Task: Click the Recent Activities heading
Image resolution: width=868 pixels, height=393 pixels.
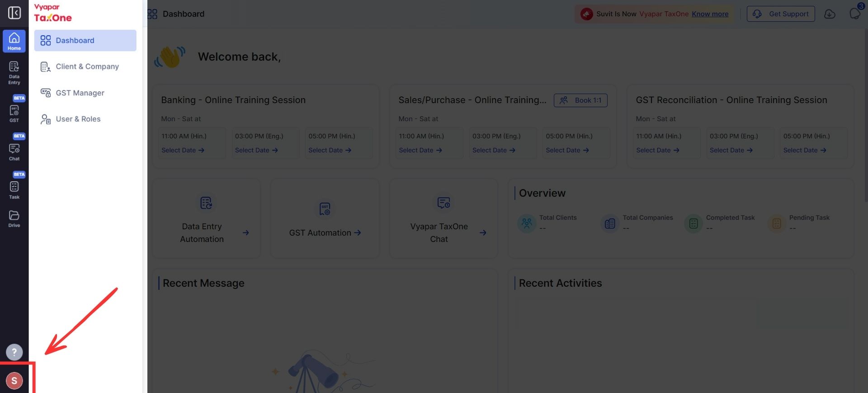Action: coord(560,283)
